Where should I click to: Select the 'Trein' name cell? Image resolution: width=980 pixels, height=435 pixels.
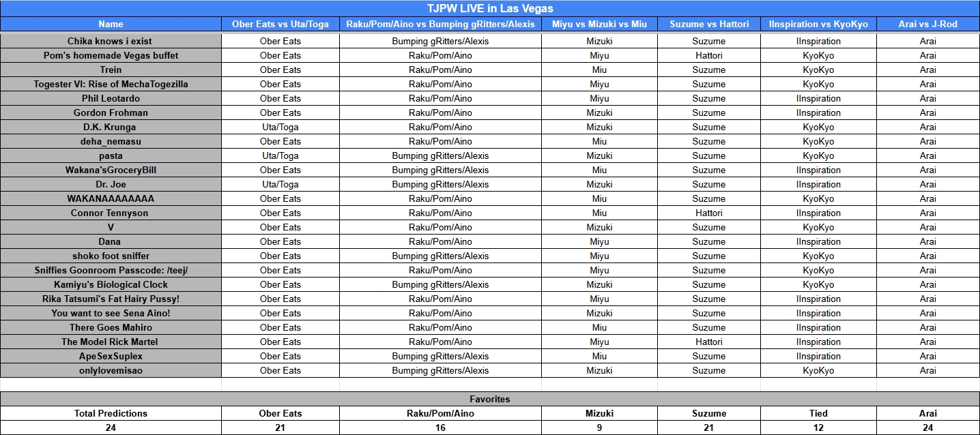point(111,70)
